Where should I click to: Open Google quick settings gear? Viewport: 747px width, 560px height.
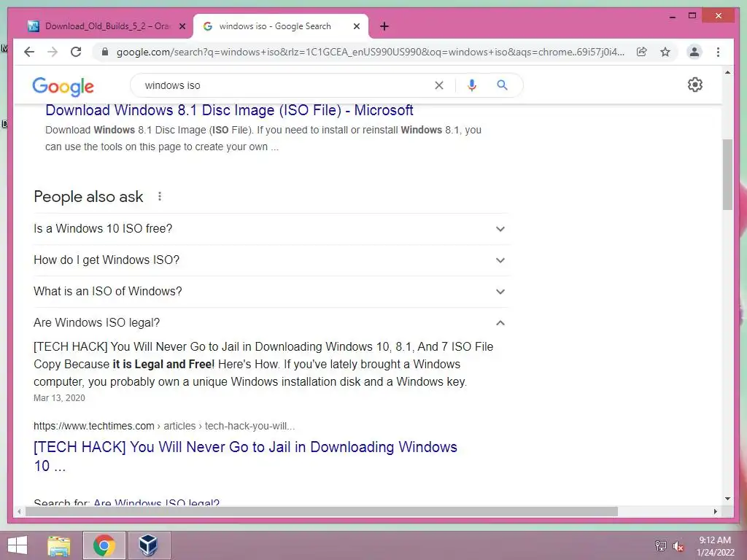(695, 85)
